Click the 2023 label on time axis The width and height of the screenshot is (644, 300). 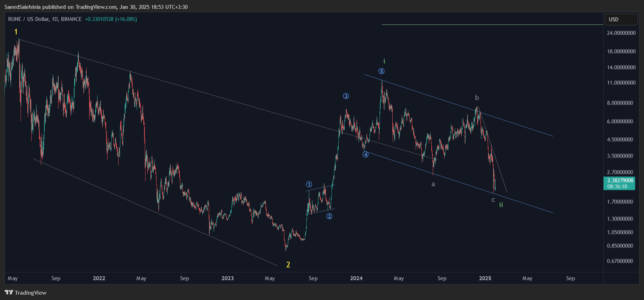tap(228, 278)
